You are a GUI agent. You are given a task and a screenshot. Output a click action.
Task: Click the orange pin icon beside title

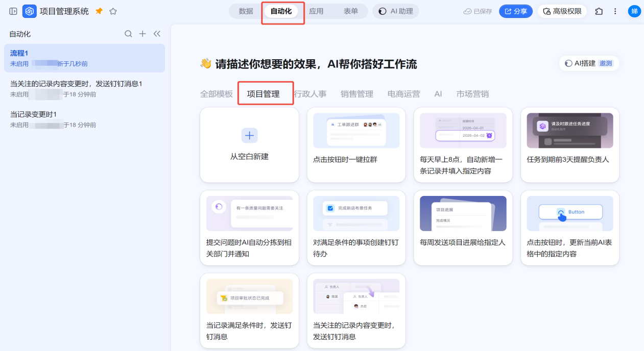point(99,11)
